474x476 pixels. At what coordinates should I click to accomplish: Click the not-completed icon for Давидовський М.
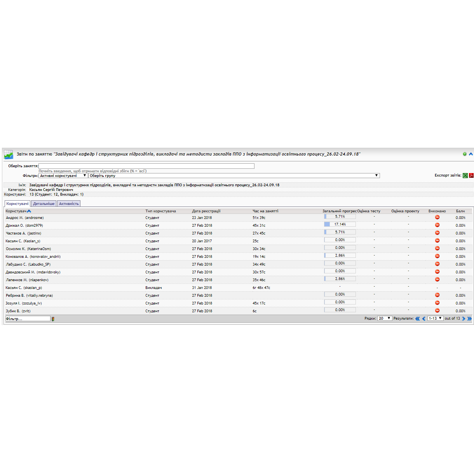point(437,272)
